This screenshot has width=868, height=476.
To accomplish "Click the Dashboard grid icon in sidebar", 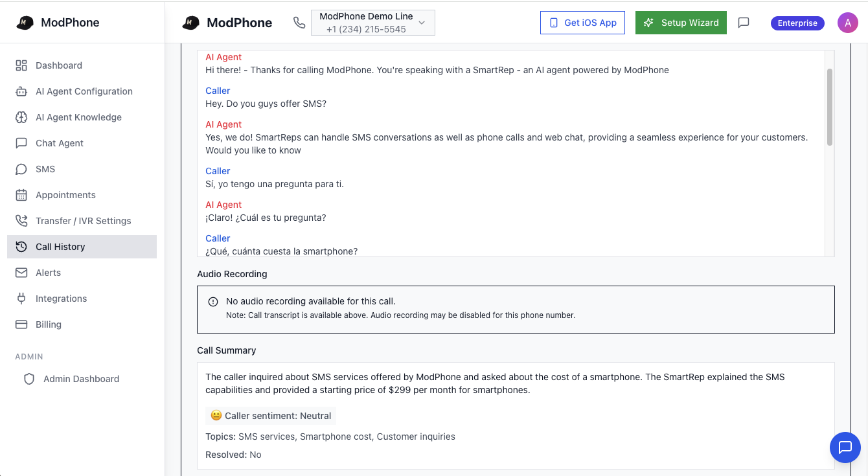I will 21,65.
